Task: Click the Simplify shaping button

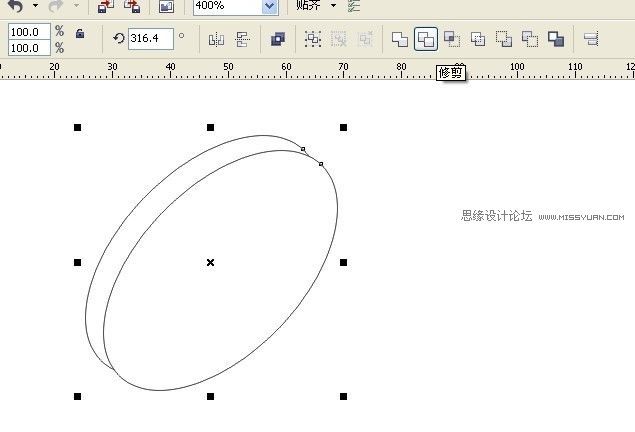Action: coord(478,39)
